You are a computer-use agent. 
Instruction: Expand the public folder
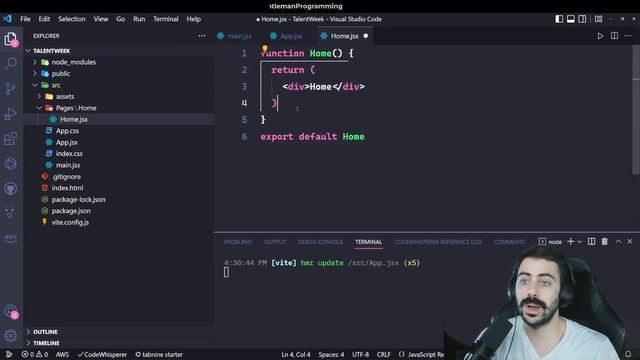tap(35, 73)
